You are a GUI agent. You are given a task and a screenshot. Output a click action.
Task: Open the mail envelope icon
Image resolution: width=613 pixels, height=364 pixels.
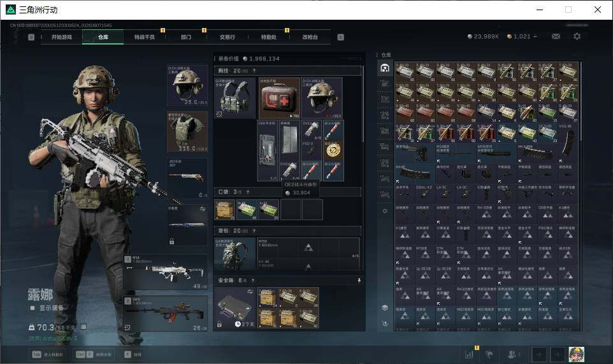tap(556, 36)
